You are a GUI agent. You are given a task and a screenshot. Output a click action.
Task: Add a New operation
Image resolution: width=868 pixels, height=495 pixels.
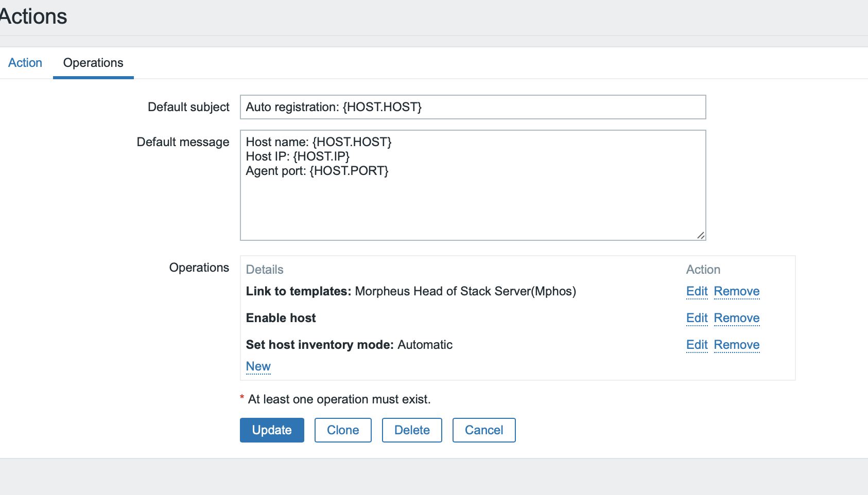[x=258, y=366]
